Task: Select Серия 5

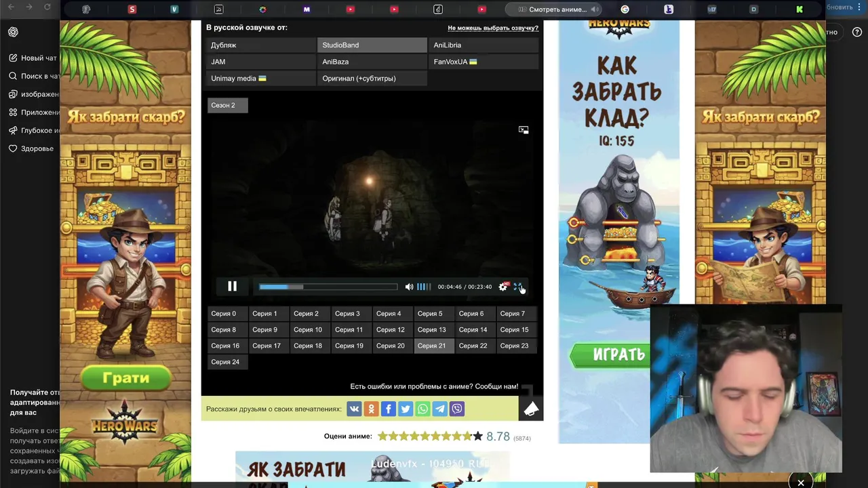Action: (433, 314)
